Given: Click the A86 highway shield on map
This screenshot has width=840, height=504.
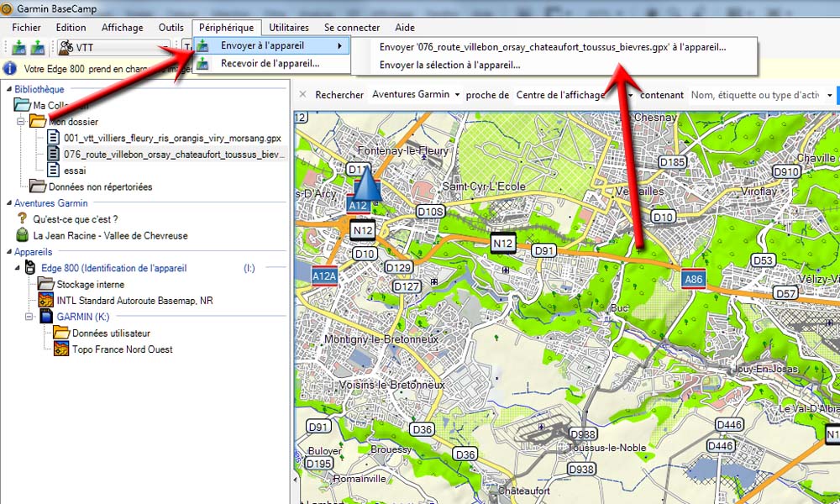Looking at the screenshot, I should coord(693,279).
